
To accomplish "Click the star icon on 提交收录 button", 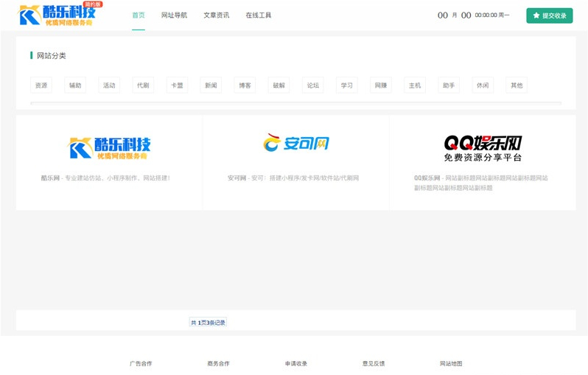I will pyautogui.click(x=536, y=15).
